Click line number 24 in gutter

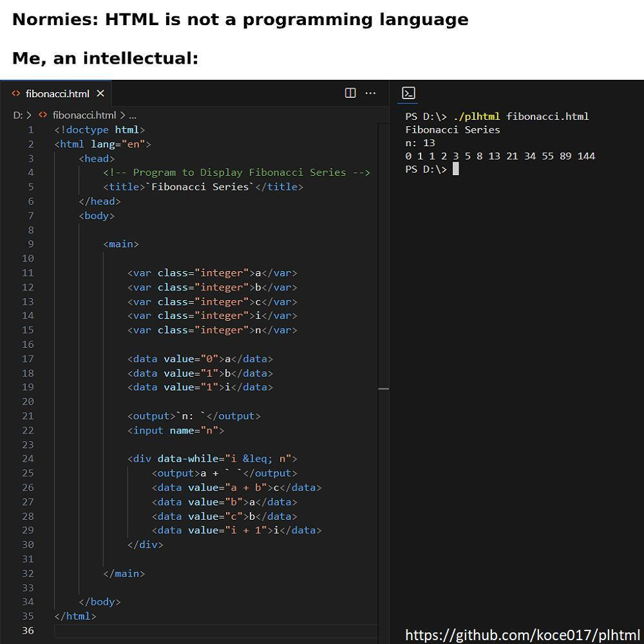coord(28,459)
